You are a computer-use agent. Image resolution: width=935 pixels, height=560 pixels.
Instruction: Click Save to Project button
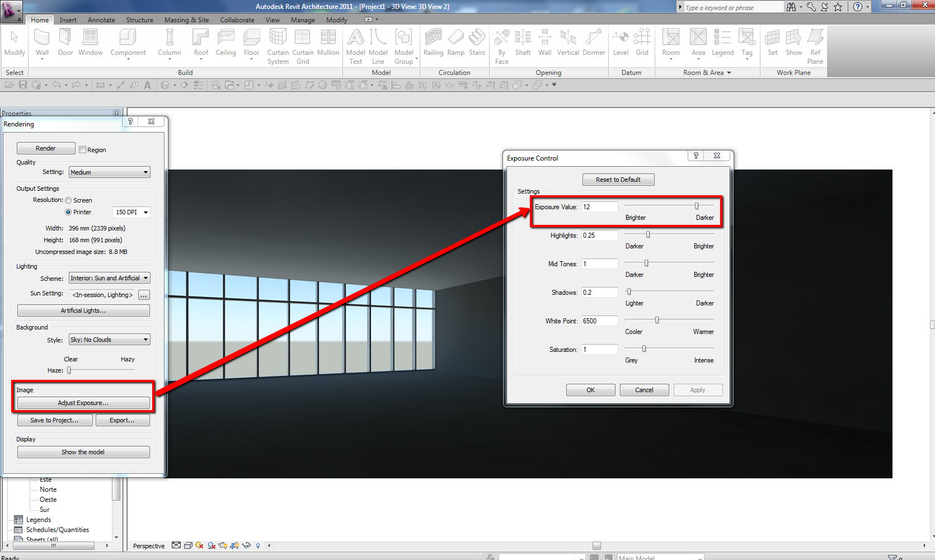tap(55, 420)
